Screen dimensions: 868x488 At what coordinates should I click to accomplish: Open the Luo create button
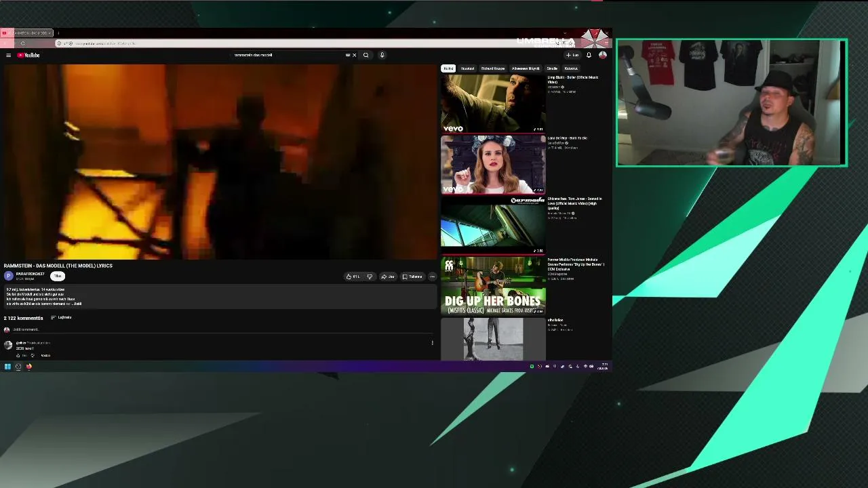tap(572, 56)
